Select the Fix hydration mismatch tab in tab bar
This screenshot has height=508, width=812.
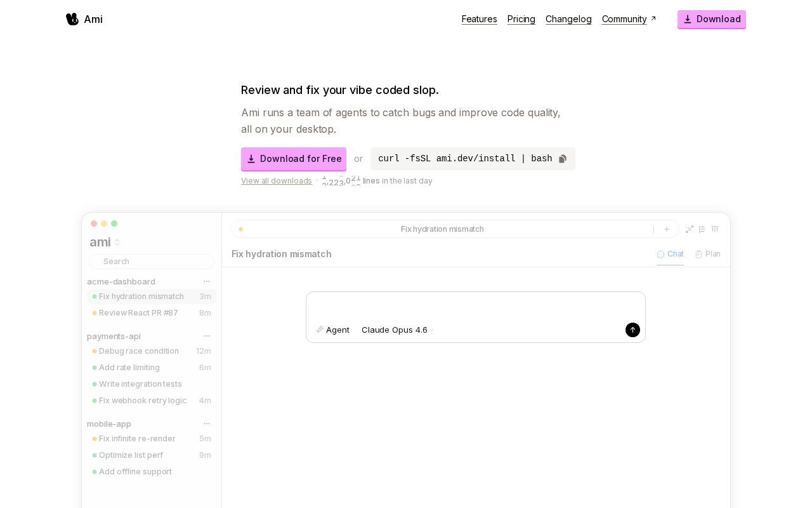pyautogui.click(x=442, y=229)
